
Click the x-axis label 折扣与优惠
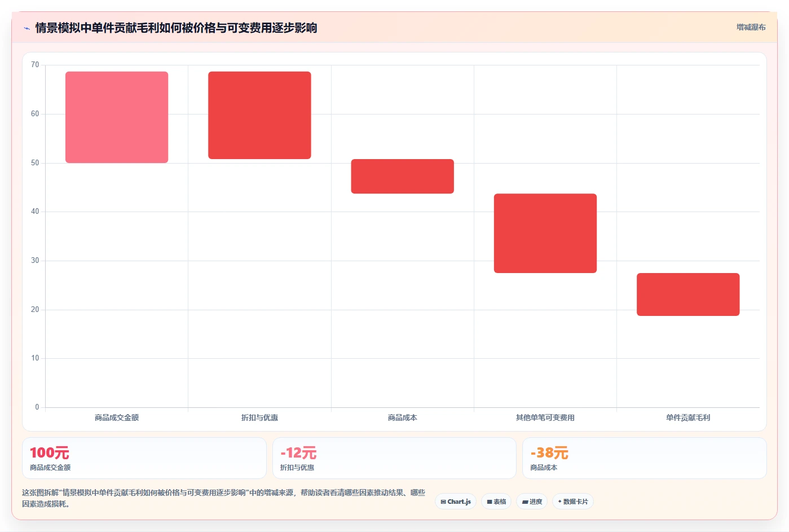[x=259, y=417]
